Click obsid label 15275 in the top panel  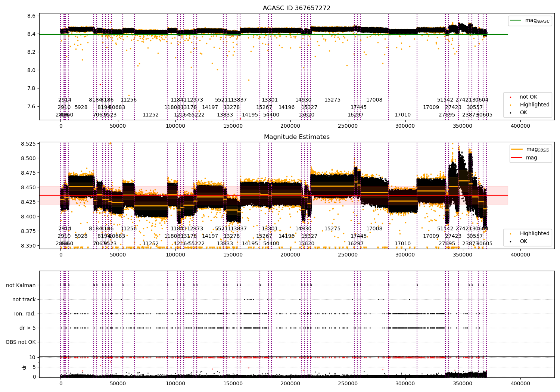(x=333, y=100)
